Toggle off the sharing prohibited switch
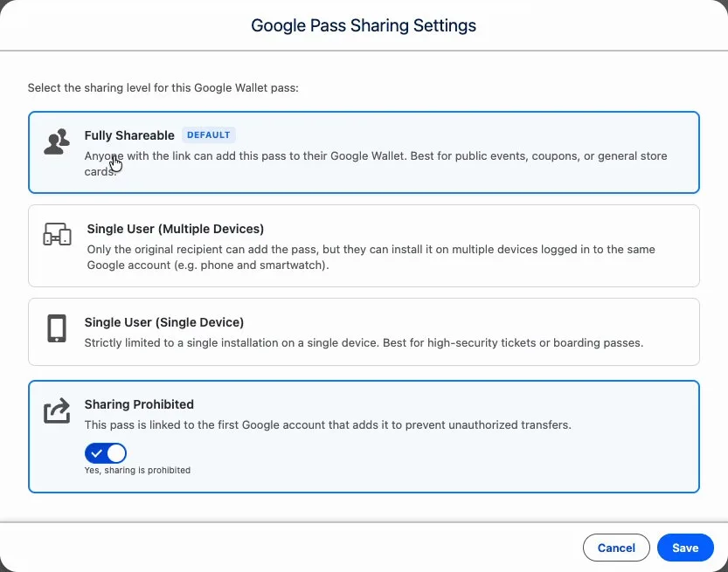 point(106,453)
